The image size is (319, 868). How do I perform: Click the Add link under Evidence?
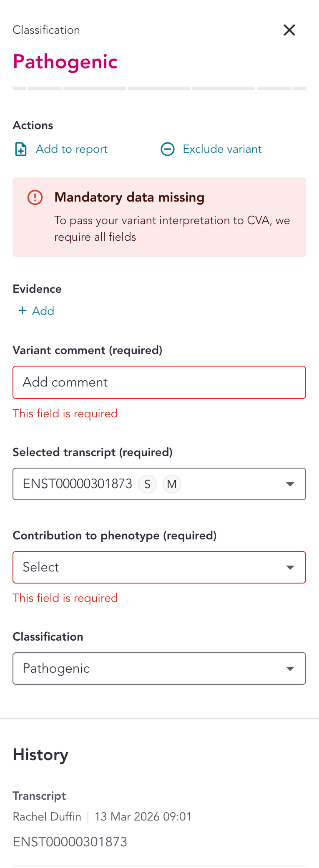click(43, 311)
